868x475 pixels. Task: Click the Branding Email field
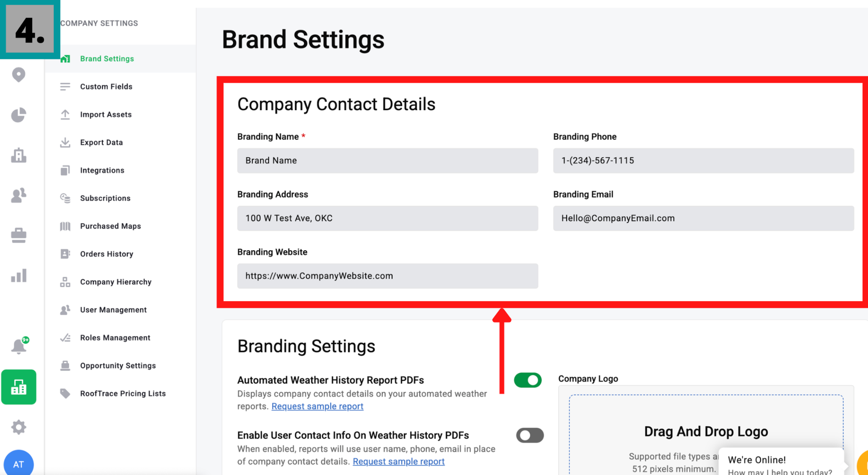pyautogui.click(x=703, y=218)
